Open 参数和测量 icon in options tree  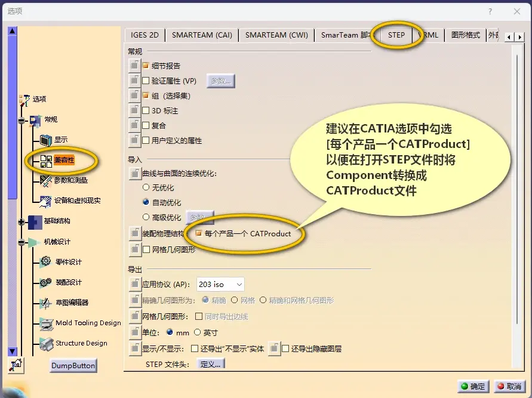[x=46, y=180]
